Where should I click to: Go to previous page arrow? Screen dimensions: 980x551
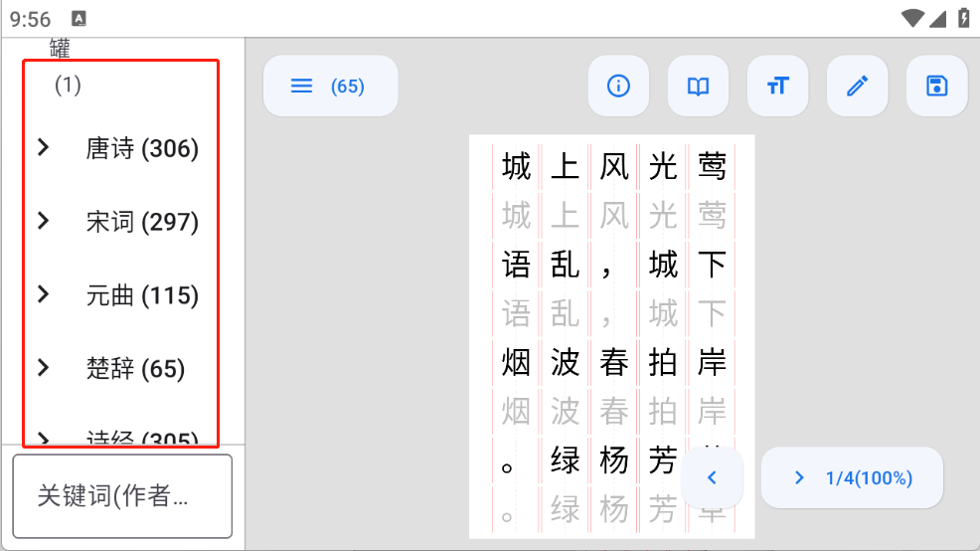[x=712, y=478]
